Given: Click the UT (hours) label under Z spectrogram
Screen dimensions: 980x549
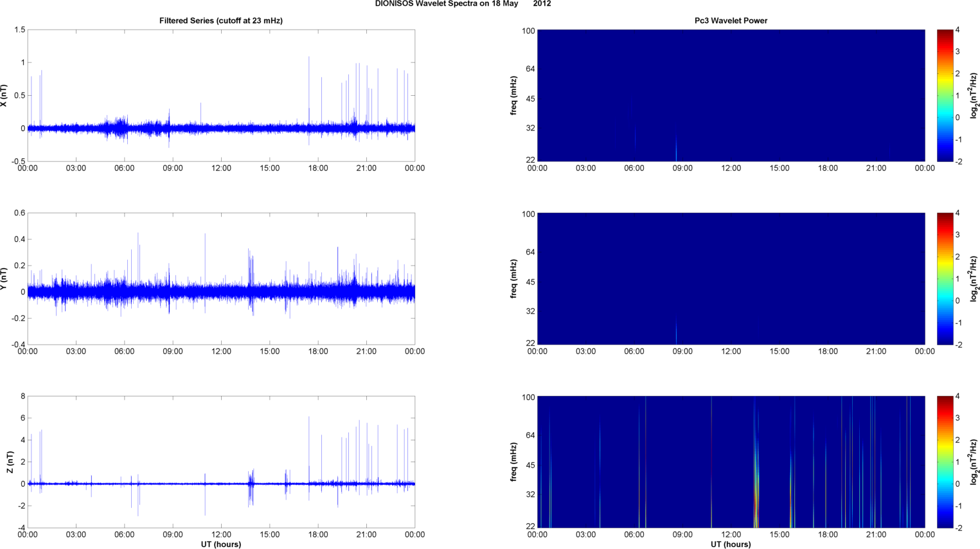Looking at the screenshot, I should click(731, 544).
